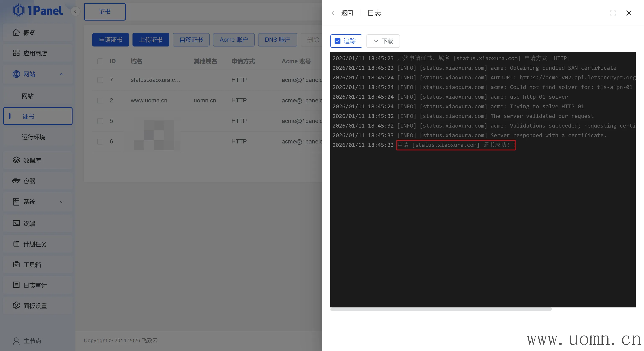
Task: Click the 下载 download button
Action: tap(383, 41)
